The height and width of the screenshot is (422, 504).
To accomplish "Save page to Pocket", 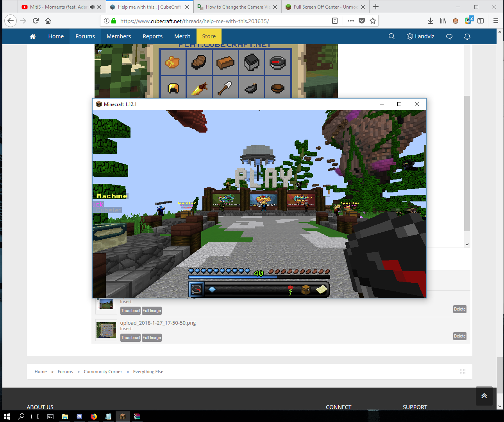I will [362, 21].
